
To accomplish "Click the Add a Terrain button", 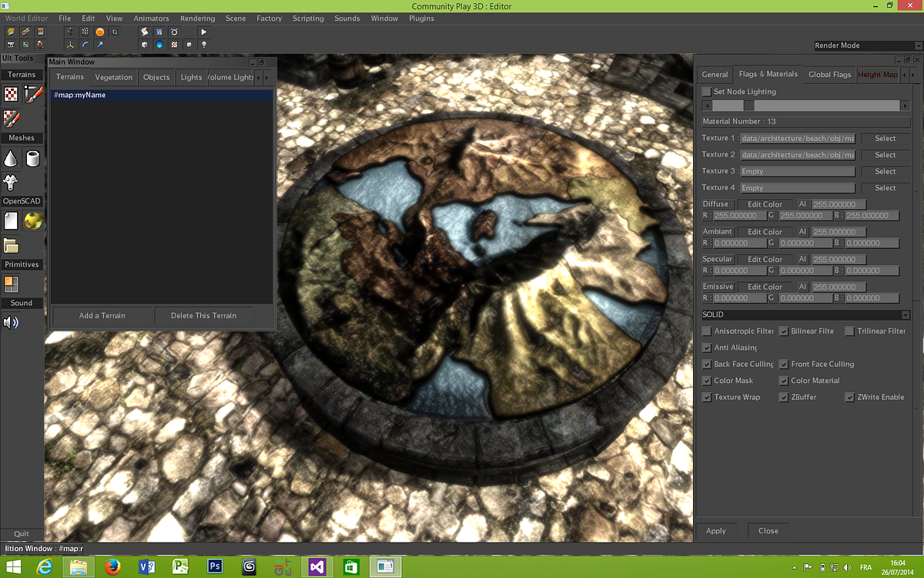I will (102, 315).
